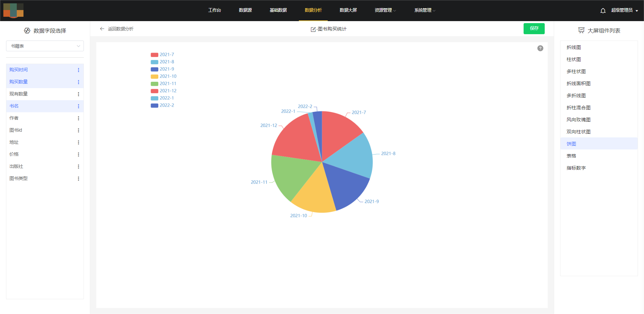Click the edit title pencil icon
This screenshot has height=314, width=644.
coord(313,29)
